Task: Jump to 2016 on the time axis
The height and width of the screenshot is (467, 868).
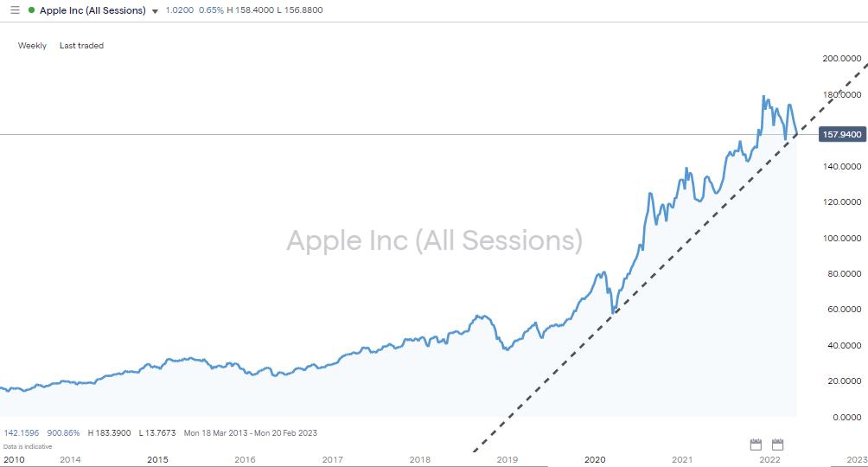Action: (x=245, y=459)
